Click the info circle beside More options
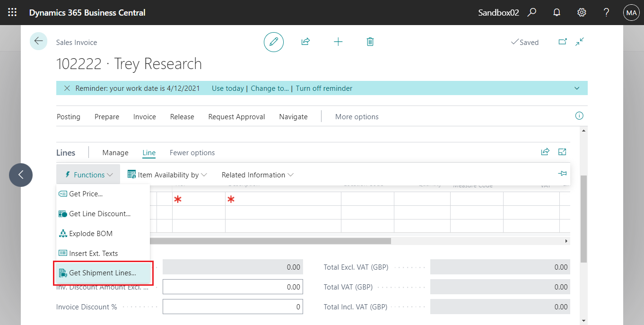Image resolution: width=644 pixels, height=325 pixels. click(x=579, y=115)
